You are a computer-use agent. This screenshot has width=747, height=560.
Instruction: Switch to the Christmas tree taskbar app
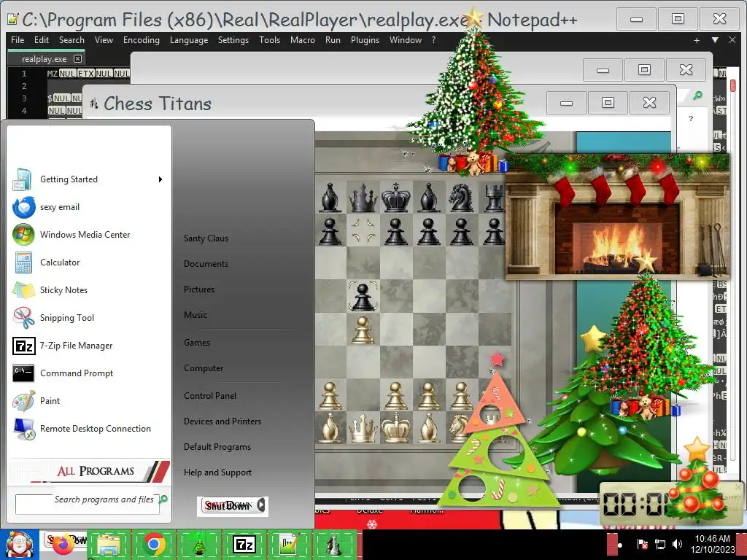198,545
